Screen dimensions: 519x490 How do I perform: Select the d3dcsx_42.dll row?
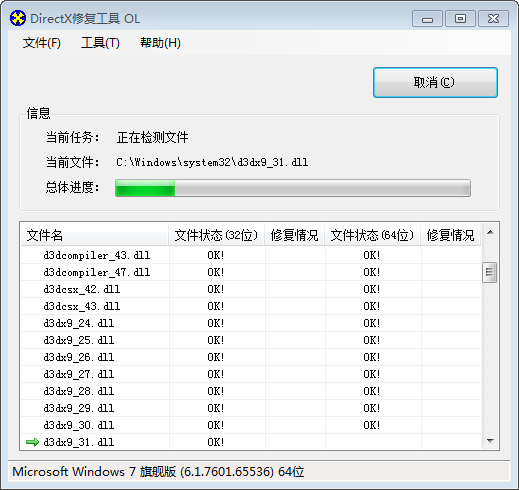[x=251, y=289]
